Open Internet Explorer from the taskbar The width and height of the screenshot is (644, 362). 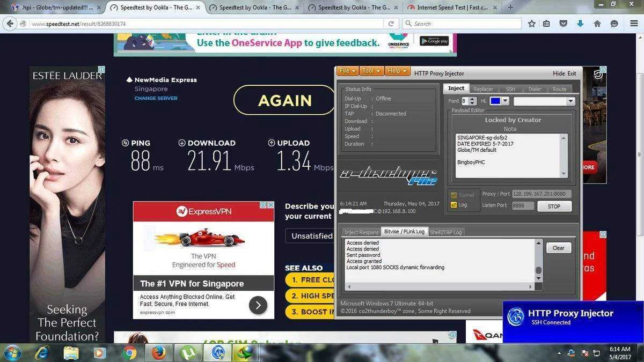pos(42,353)
